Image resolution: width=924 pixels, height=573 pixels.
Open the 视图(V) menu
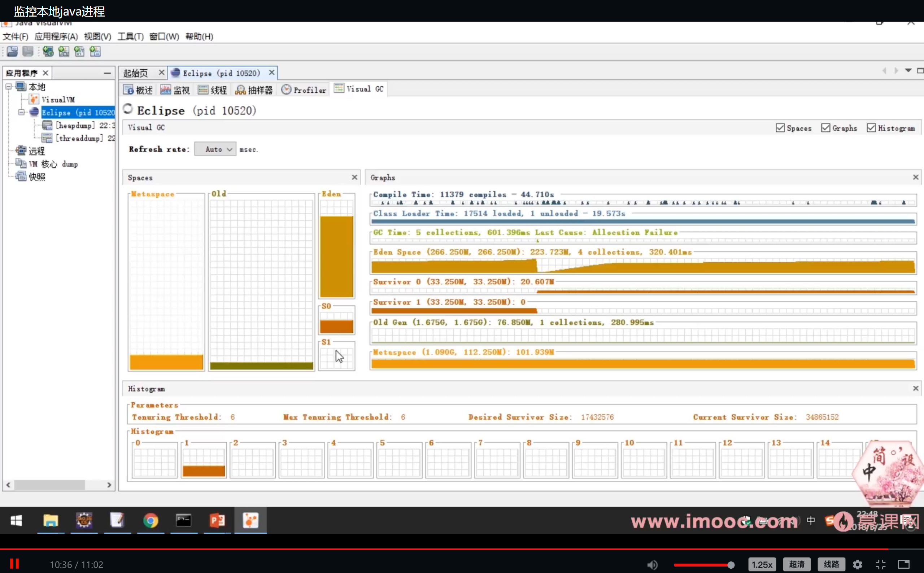[x=97, y=36]
